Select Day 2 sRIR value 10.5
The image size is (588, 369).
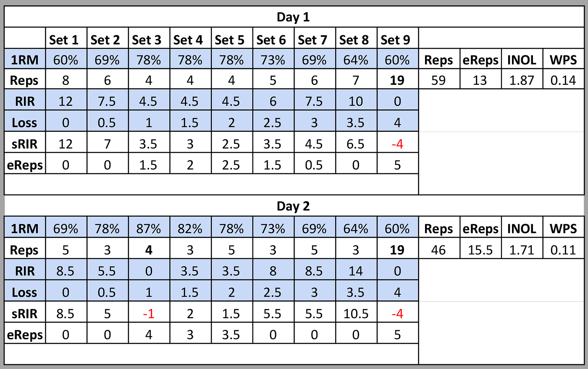point(356,313)
